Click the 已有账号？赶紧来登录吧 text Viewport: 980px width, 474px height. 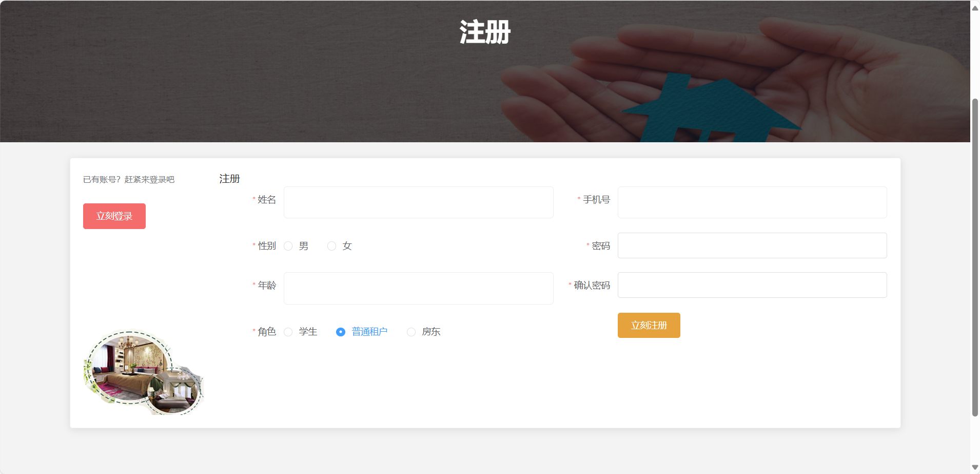[x=129, y=179]
